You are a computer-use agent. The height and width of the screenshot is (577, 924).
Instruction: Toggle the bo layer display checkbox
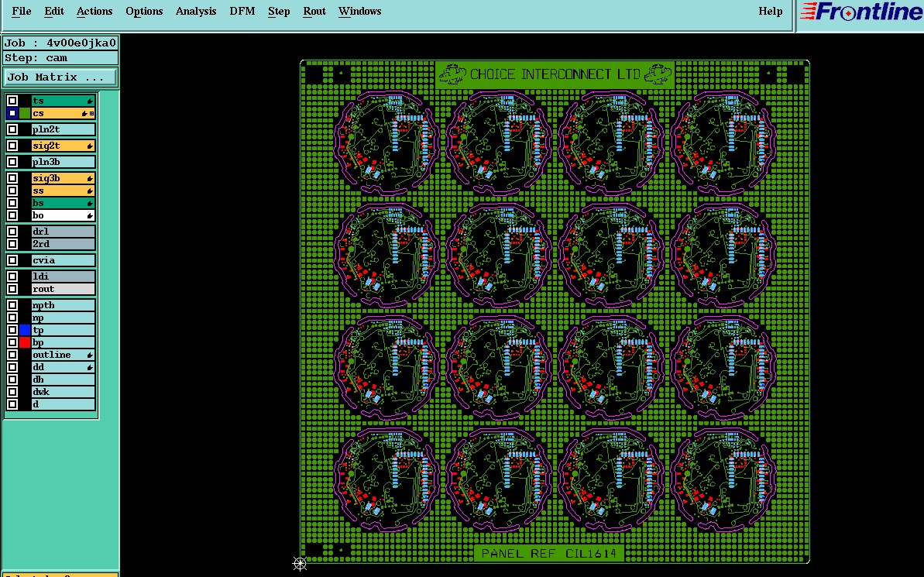click(x=12, y=215)
